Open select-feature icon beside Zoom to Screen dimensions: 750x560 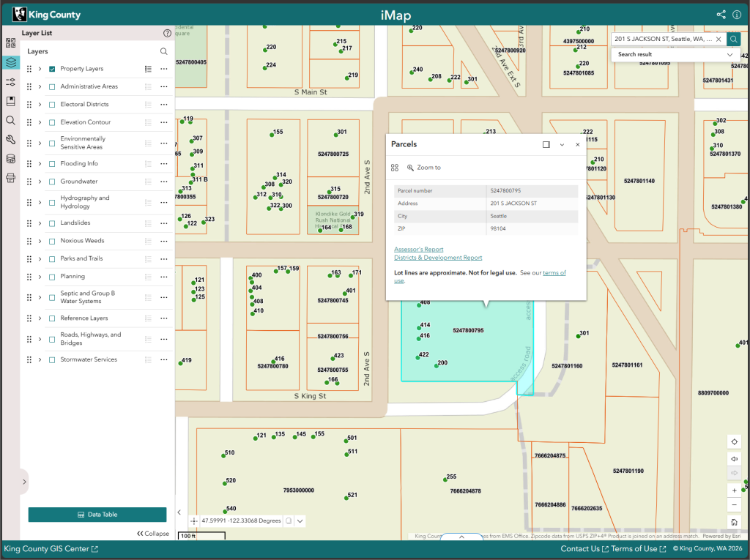[395, 168]
